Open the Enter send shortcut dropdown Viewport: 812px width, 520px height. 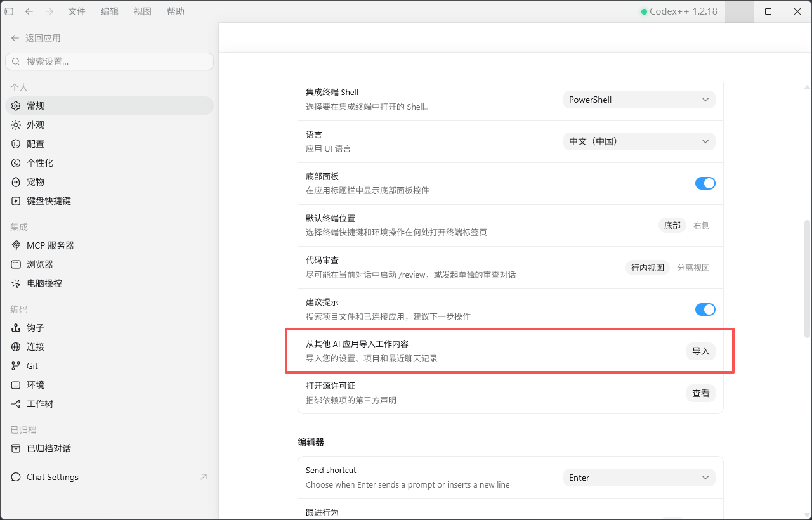(x=639, y=478)
